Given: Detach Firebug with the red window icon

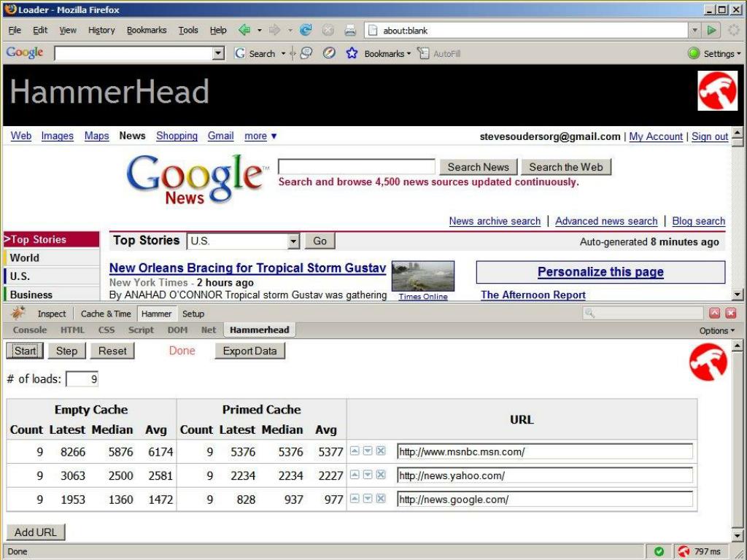Looking at the screenshot, I should (x=714, y=313).
